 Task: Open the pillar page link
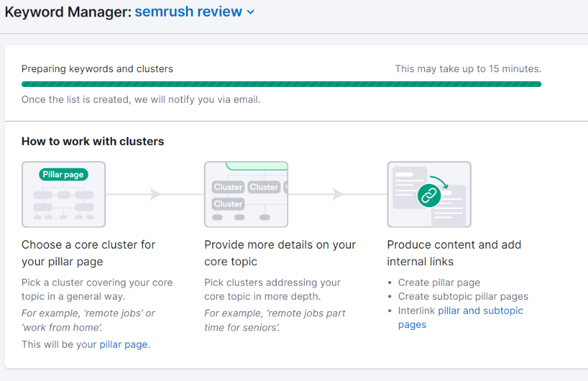tap(123, 344)
